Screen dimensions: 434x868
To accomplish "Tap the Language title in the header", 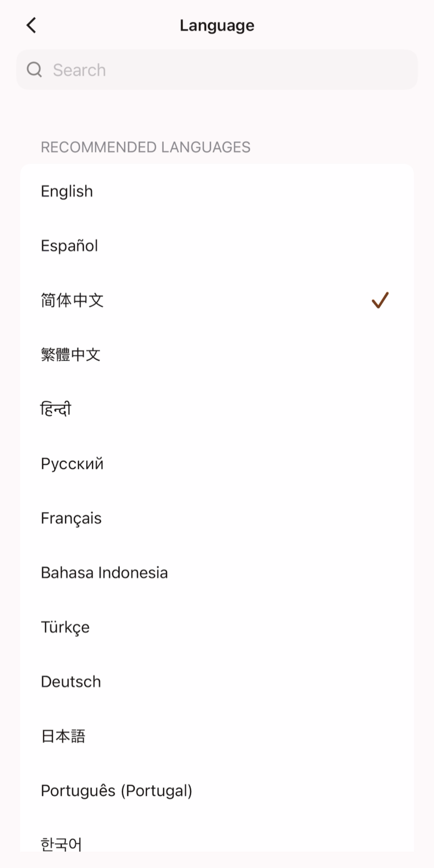I will click(217, 25).
